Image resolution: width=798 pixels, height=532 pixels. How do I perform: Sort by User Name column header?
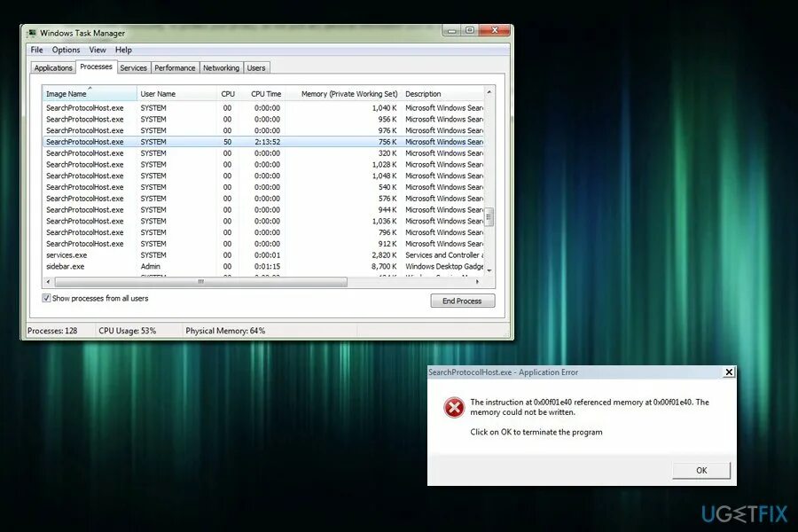tap(176, 94)
